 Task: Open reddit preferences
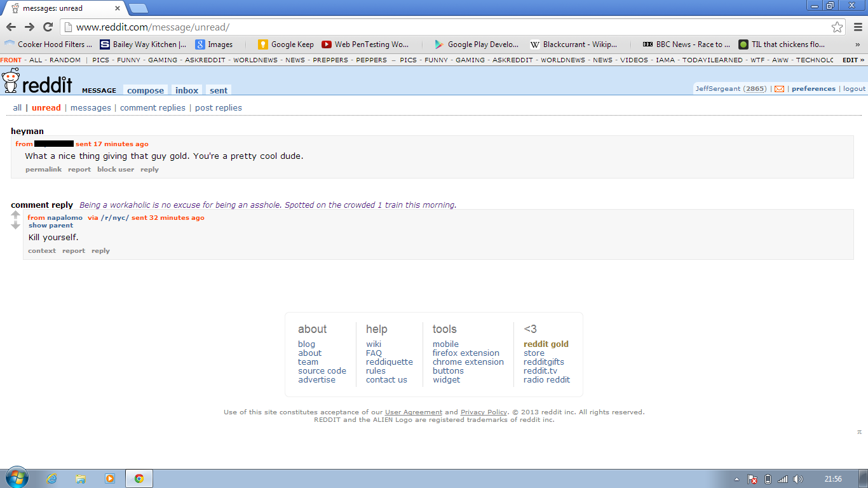pos(813,88)
